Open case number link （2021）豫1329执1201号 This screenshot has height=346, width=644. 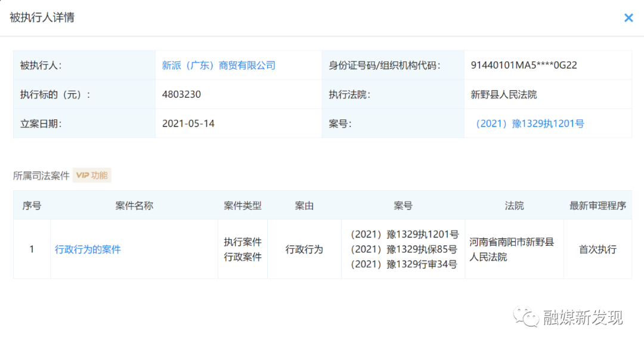click(x=530, y=123)
